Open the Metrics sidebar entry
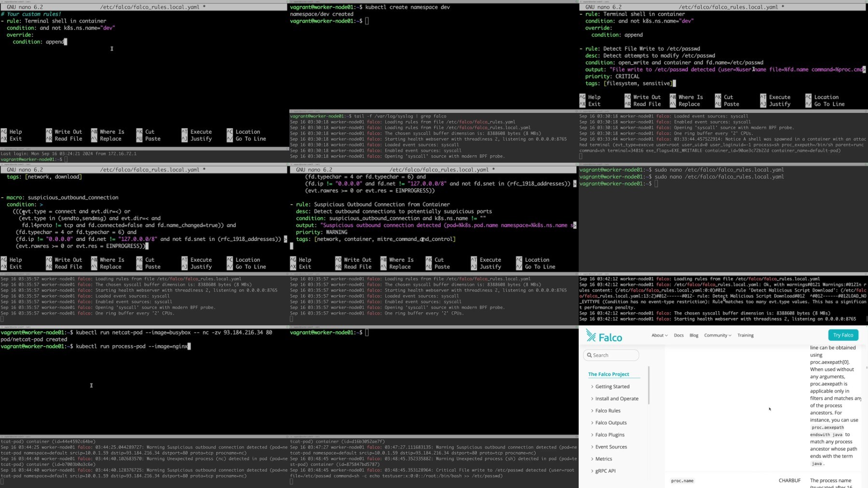868x488 pixels. 603,459
